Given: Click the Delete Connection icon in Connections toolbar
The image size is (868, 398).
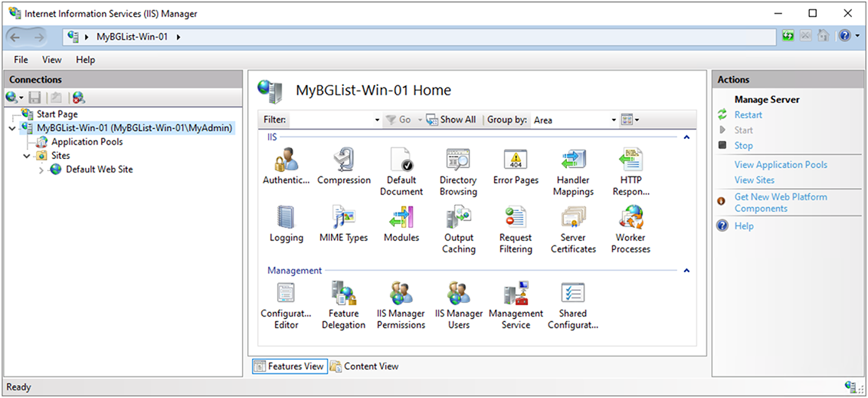Looking at the screenshot, I should click(79, 98).
